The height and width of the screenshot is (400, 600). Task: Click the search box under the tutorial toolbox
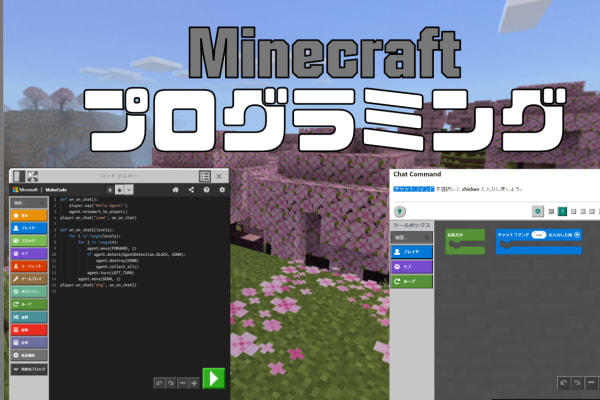tap(412, 238)
